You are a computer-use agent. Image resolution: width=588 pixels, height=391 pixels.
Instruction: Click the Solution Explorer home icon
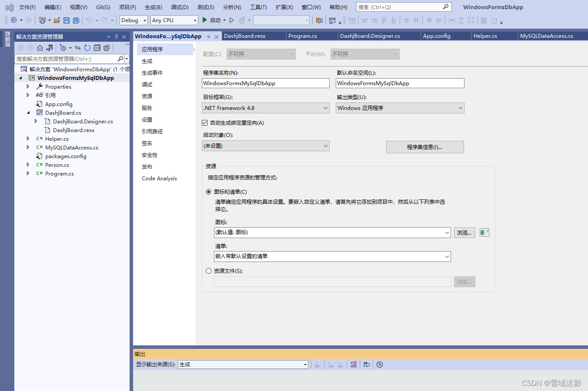[x=40, y=48]
